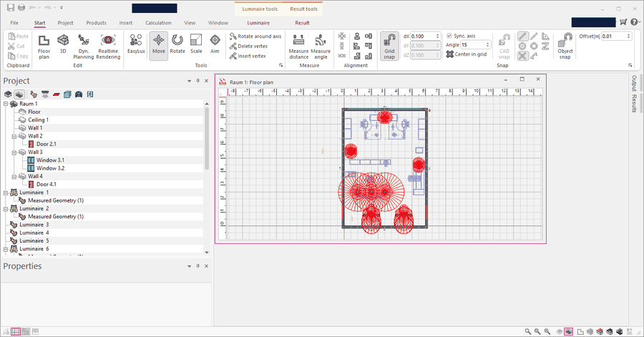Choose Measure distance tool
644x337 pixels.
(298, 47)
